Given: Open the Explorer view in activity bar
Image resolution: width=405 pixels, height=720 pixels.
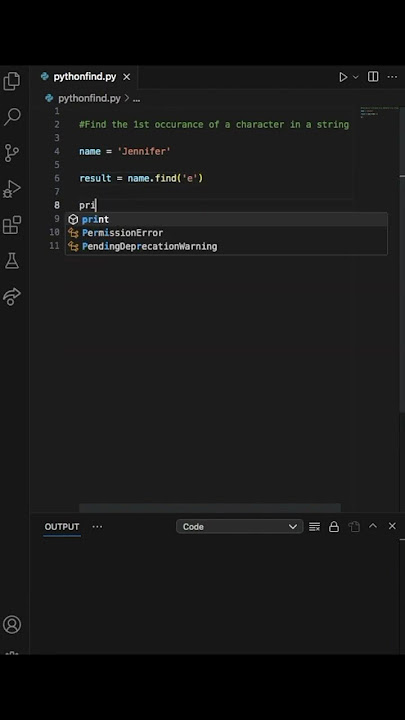Looking at the screenshot, I should click(x=12, y=81).
